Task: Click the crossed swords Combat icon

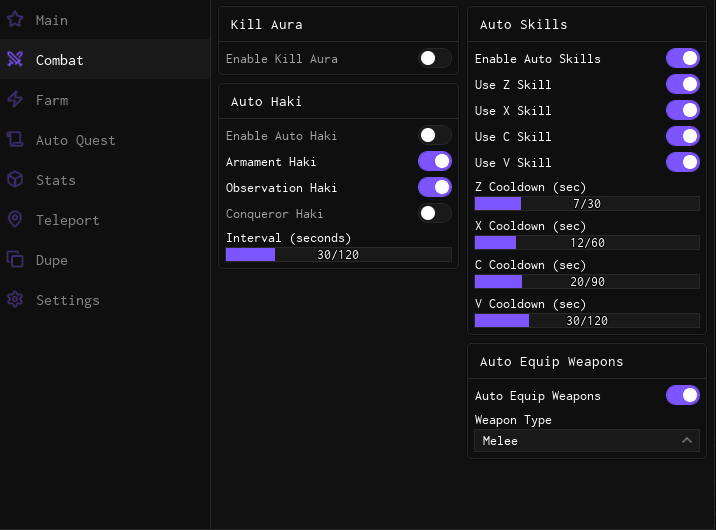Action: [15, 59]
